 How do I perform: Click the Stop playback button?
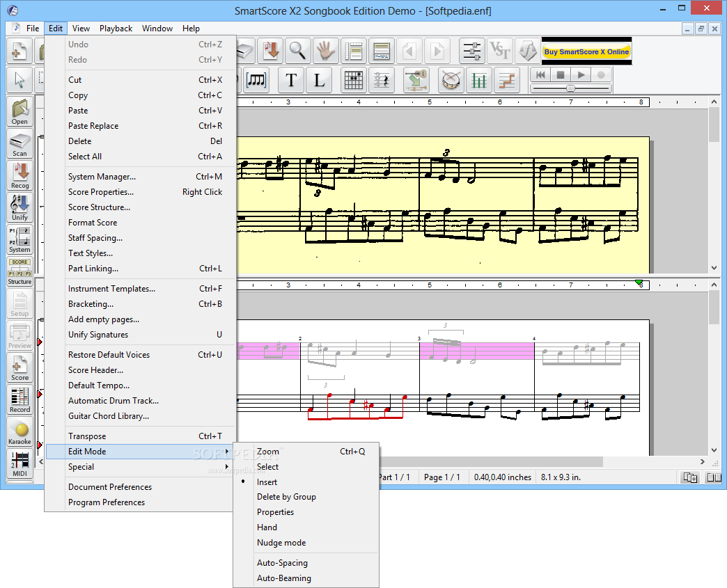coord(561,74)
